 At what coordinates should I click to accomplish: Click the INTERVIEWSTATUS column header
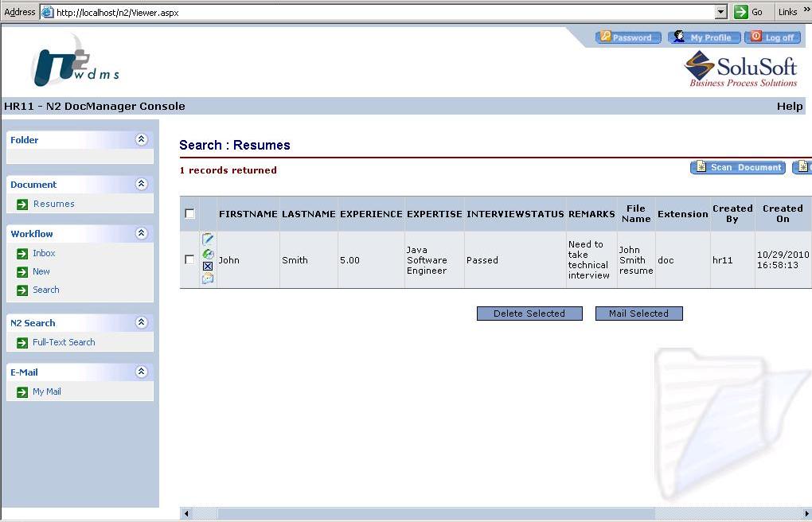pos(515,214)
